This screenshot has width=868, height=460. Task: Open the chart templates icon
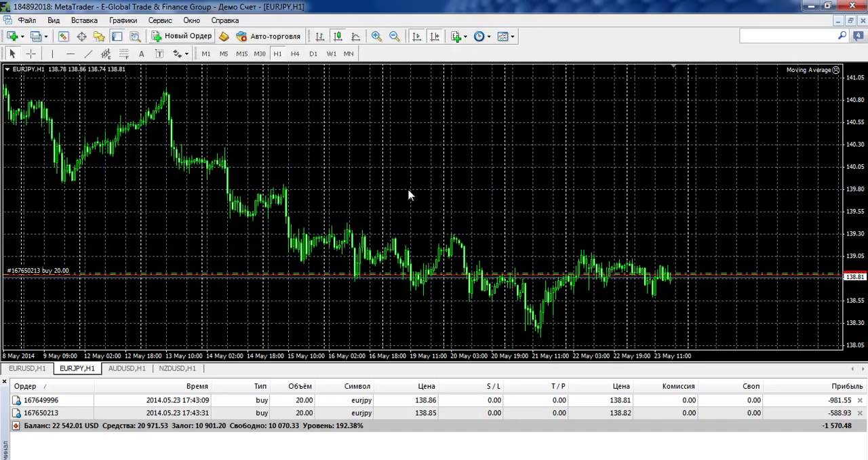(x=502, y=37)
